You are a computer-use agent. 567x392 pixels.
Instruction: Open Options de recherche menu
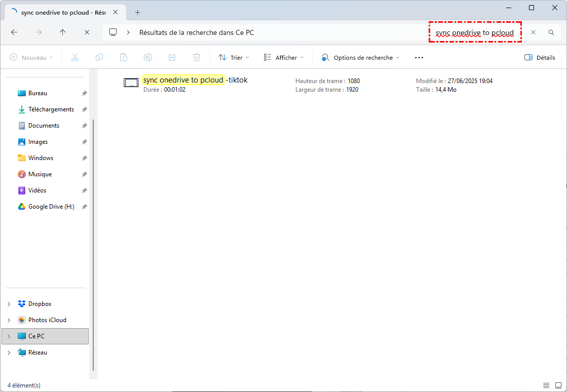point(360,58)
